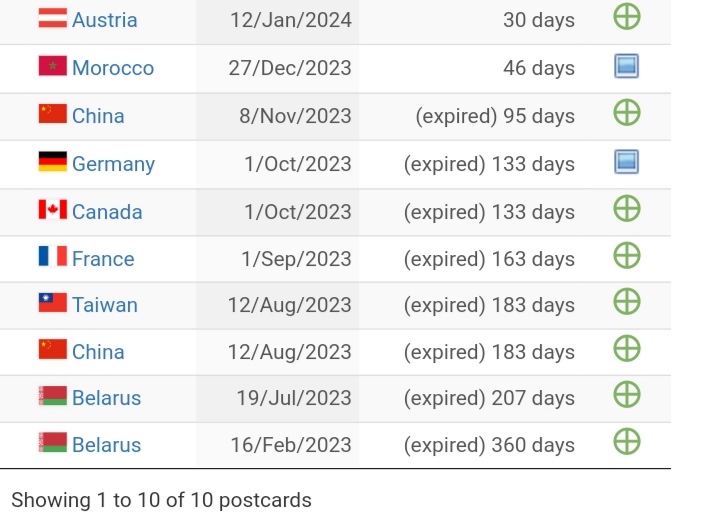Click the green plus icon in Canada row
Screen dimensions: 701x527
tap(626, 209)
